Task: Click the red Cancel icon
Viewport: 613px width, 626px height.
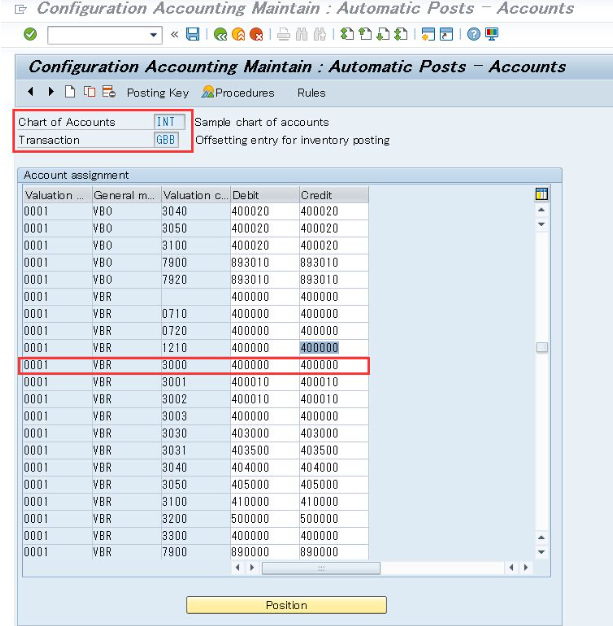Action: coord(256,35)
